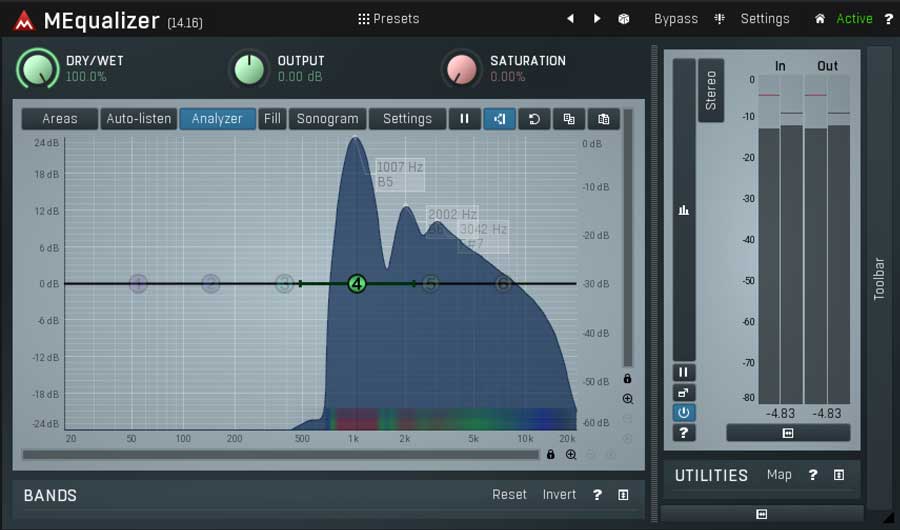Click the home icon
Screen dimensions: 900x530
(x=820, y=19)
